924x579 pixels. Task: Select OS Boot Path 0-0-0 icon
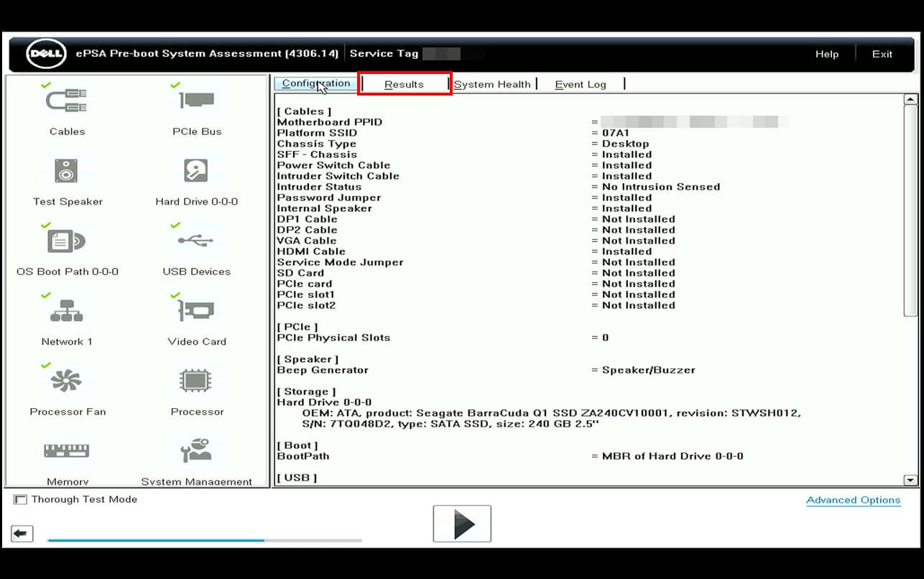(x=67, y=241)
